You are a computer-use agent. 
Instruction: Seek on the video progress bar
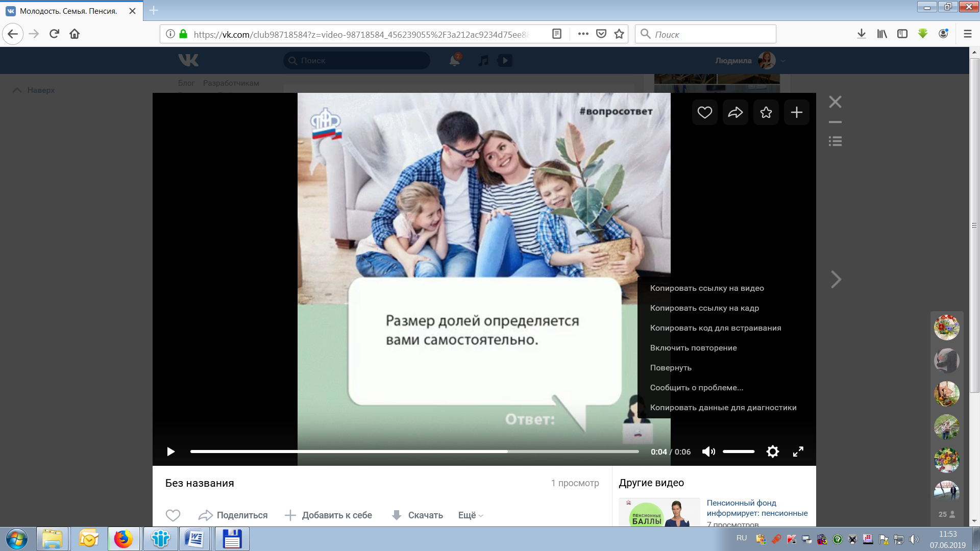[x=414, y=452]
